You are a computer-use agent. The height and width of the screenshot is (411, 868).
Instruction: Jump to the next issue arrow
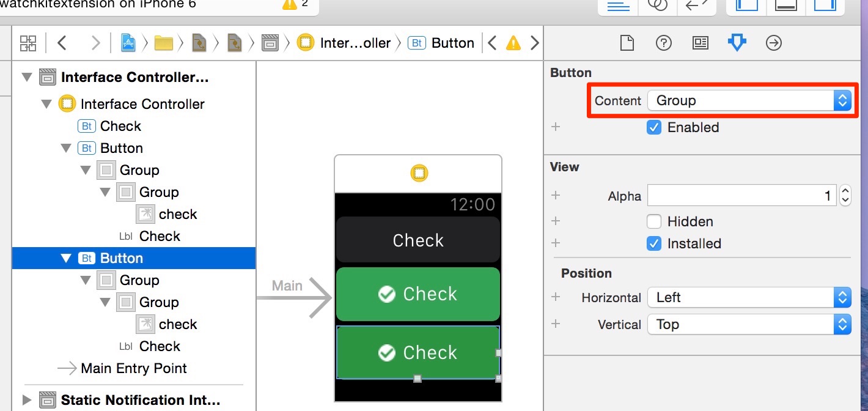[x=535, y=43]
